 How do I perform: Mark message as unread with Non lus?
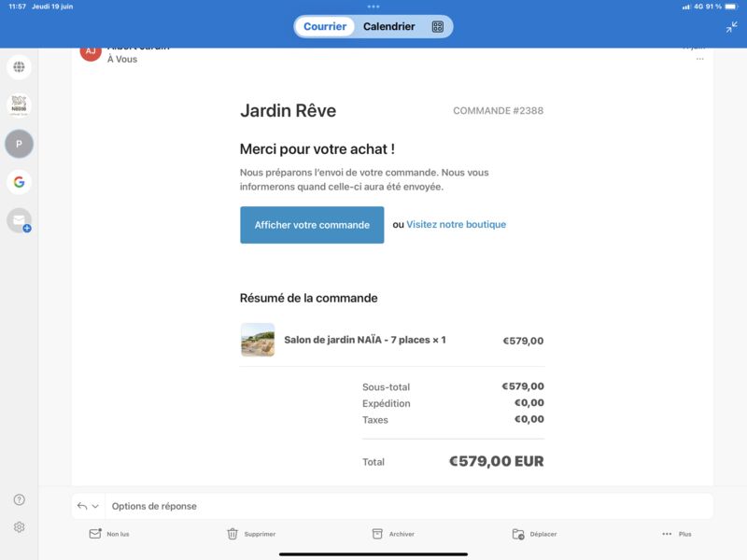pyautogui.click(x=109, y=534)
